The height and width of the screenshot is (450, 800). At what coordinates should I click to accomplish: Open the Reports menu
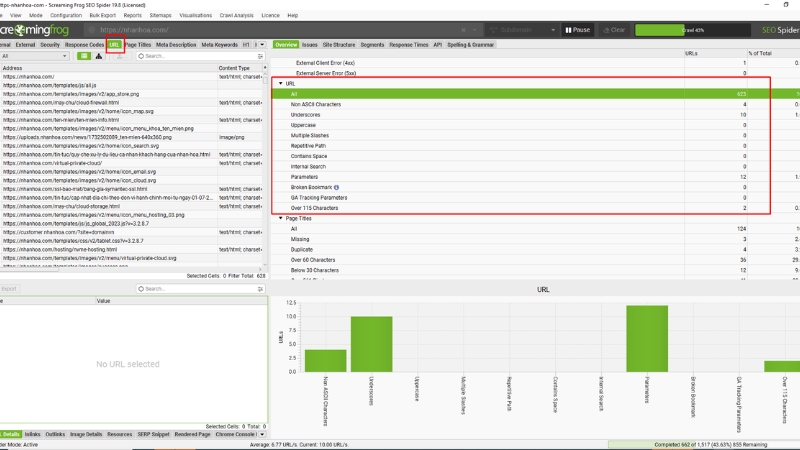tap(133, 15)
